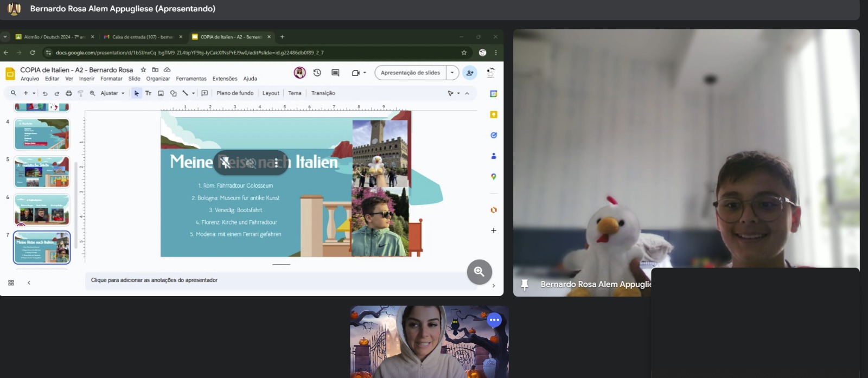Click the redo arrow
Image resolution: width=868 pixels, height=378 pixels.
point(56,93)
